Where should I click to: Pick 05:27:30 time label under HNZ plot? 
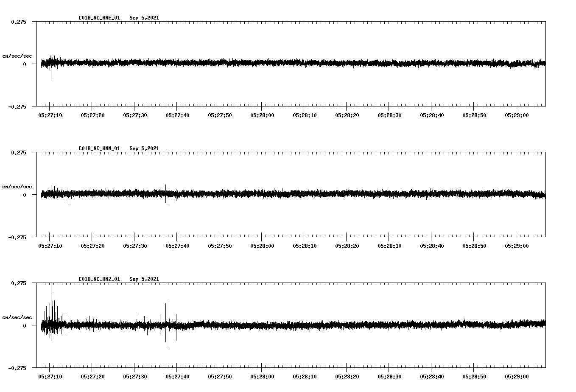(135, 376)
